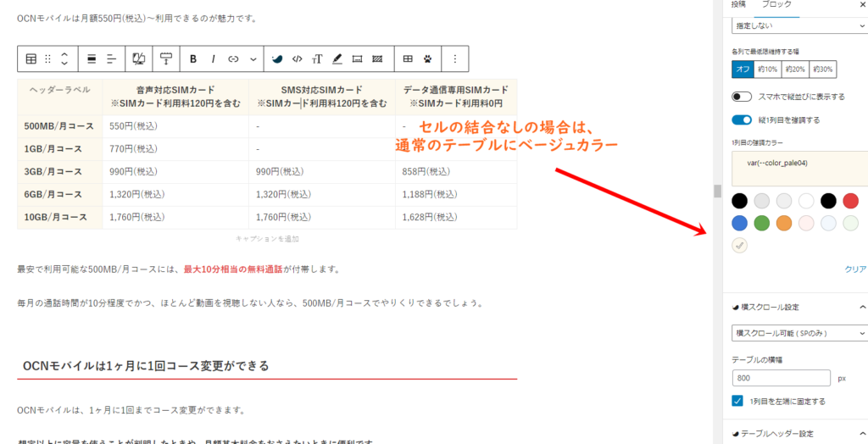Toggle スマホで縦並びに表示する switch

[742, 97]
